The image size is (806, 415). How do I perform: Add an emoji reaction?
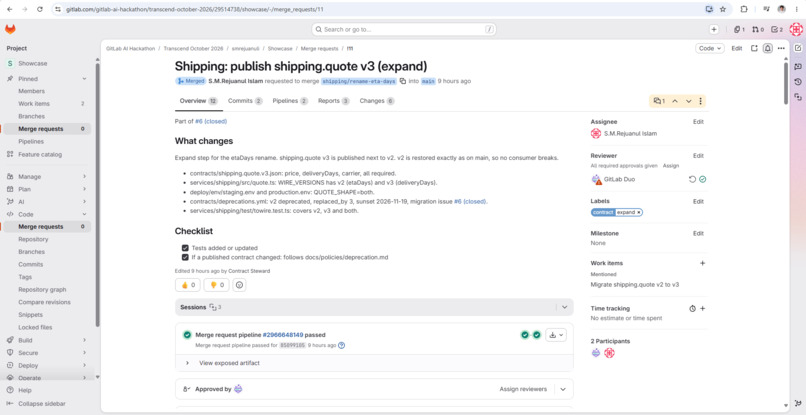pos(239,285)
